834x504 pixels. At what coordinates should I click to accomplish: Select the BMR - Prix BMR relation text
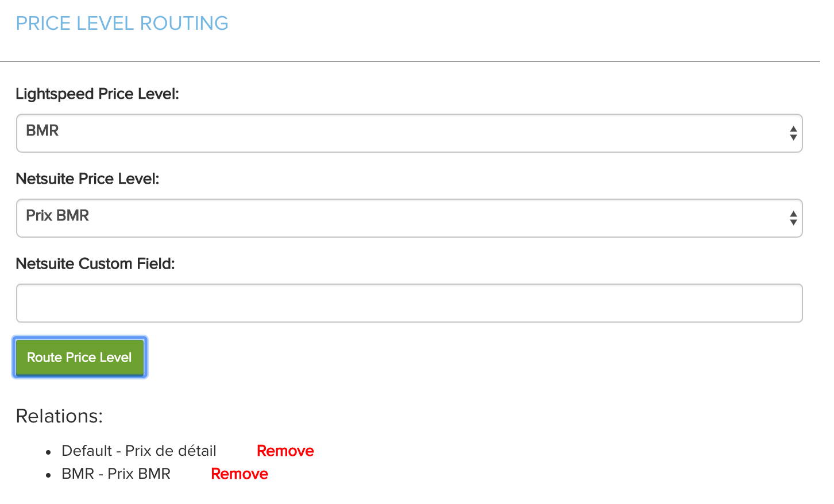pyautogui.click(x=116, y=474)
